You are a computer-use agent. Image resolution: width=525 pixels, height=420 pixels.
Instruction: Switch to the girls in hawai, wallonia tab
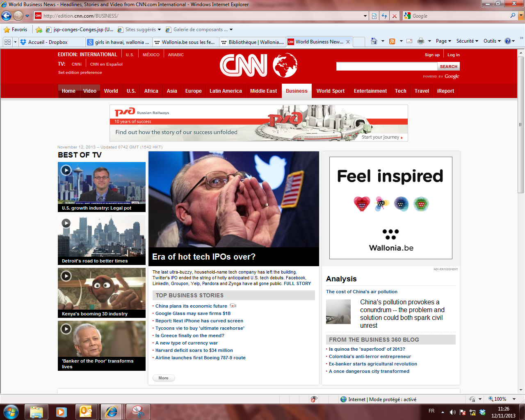(x=119, y=42)
